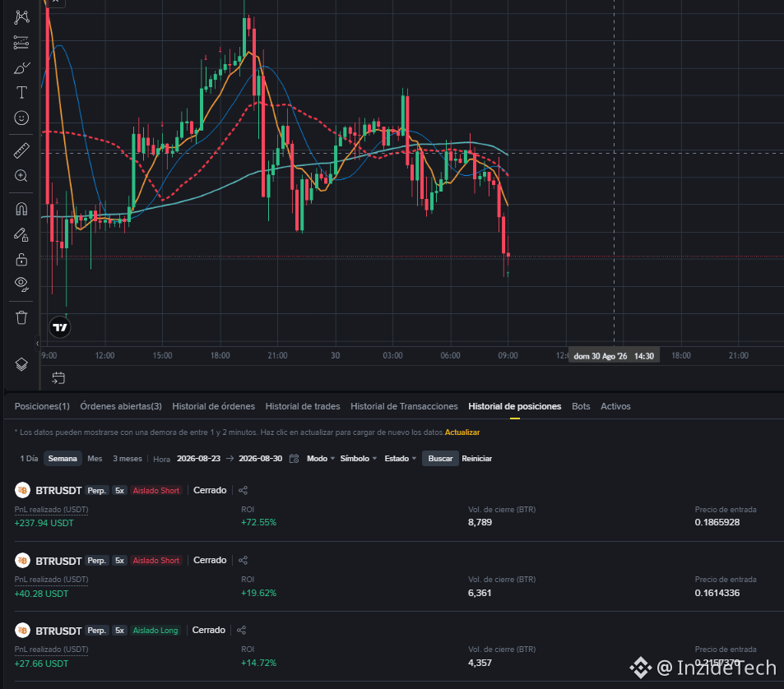
Task: Click the 09:00 time axis label
Action: pyautogui.click(x=508, y=355)
